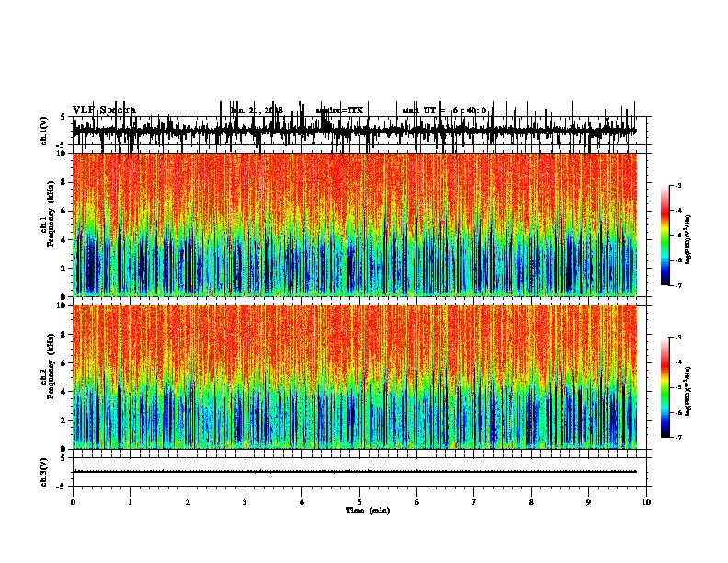Select the station=ITK header label
The height and width of the screenshot is (563, 728).
click(x=339, y=110)
